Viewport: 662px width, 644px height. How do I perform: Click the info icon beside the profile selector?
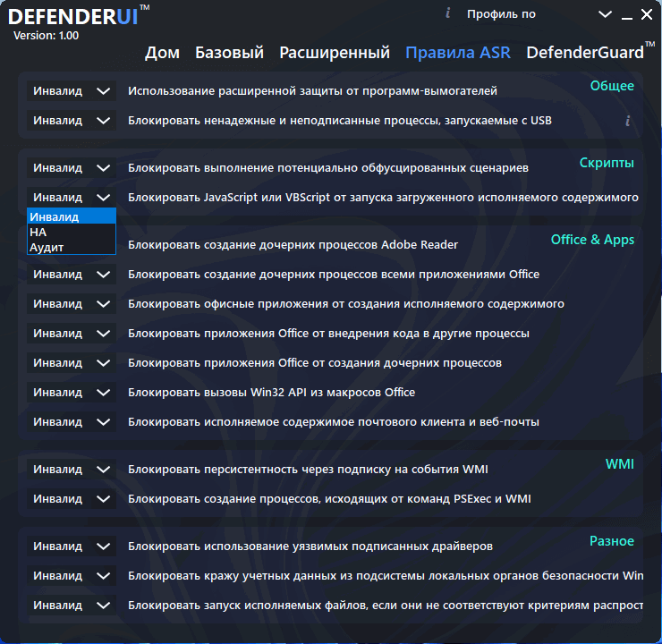(448, 13)
